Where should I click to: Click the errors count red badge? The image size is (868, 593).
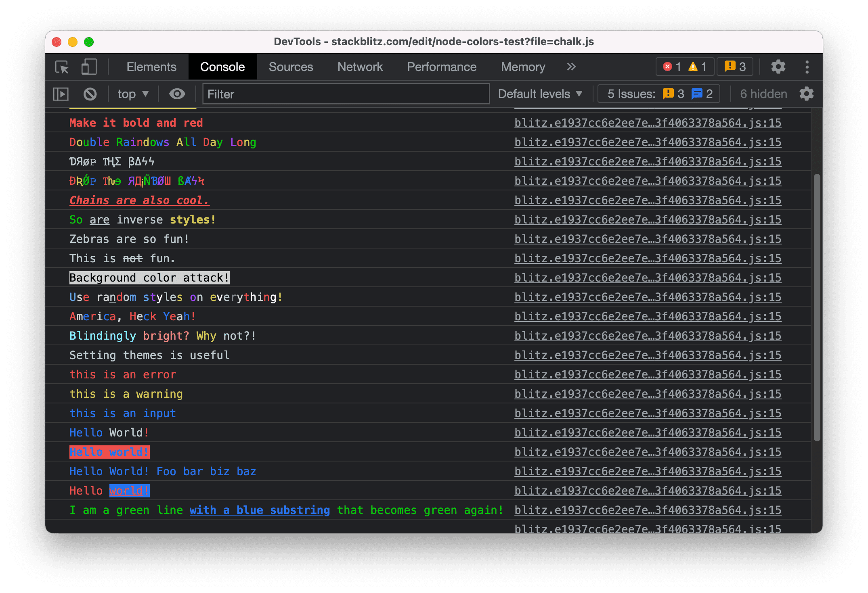[x=663, y=67]
